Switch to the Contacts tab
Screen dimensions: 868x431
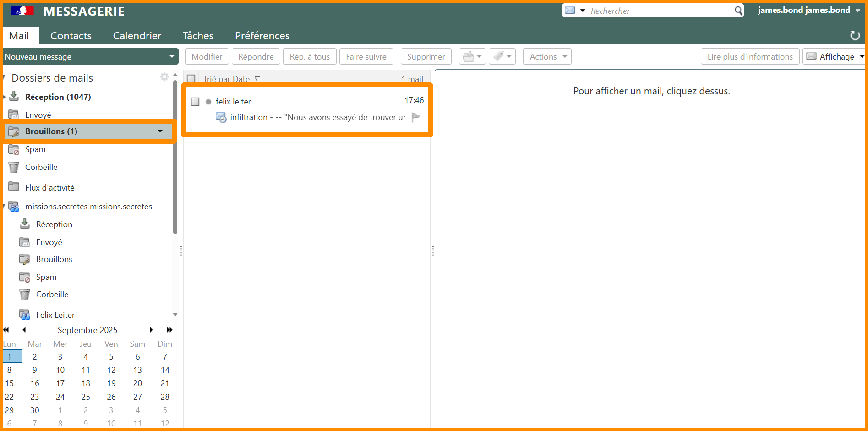(71, 36)
